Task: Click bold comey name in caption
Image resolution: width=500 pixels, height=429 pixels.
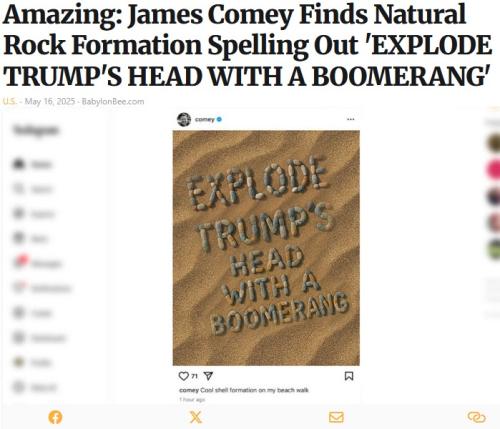Action: tap(189, 390)
